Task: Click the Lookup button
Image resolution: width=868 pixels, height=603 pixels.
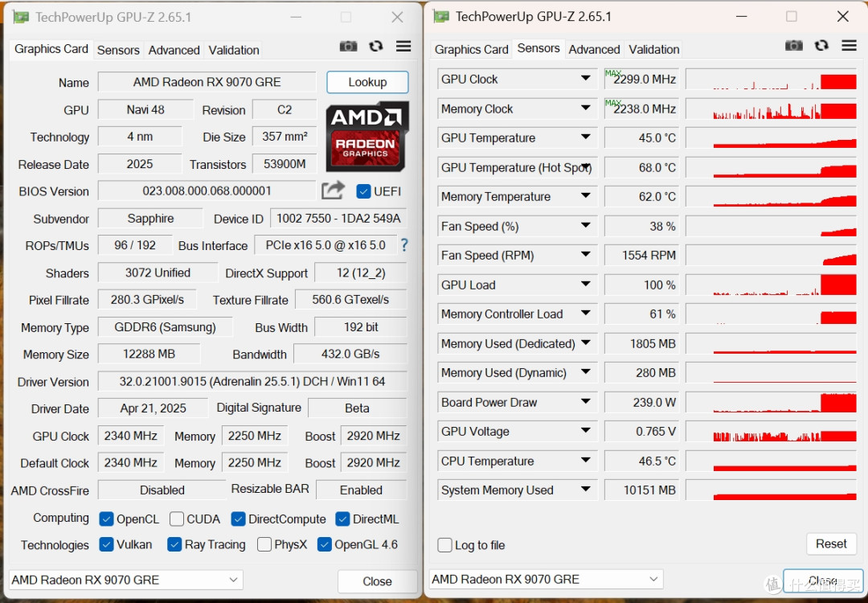Action: pos(367,82)
